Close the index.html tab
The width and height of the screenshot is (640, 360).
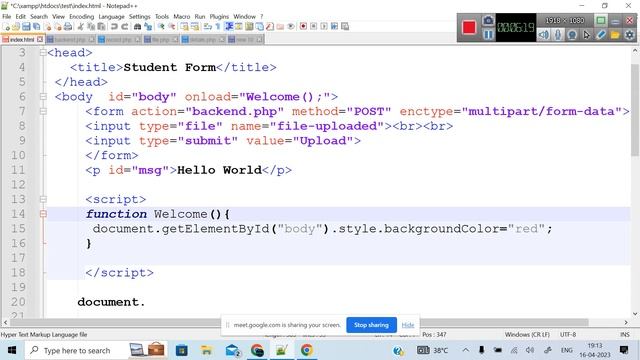(x=40, y=40)
